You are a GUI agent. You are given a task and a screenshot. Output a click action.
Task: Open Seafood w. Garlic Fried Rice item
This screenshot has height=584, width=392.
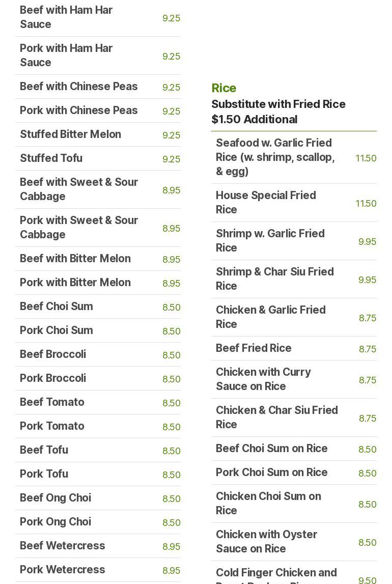coord(275,157)
